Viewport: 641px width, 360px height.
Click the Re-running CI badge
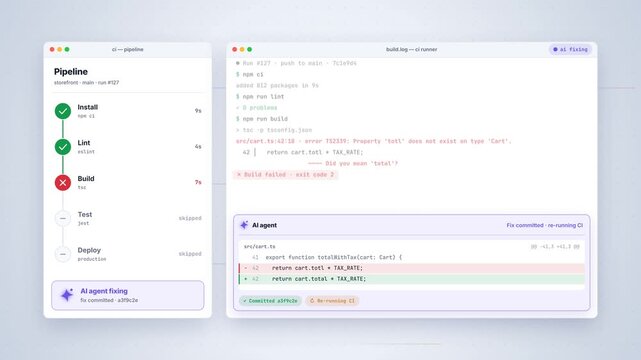point(332,301)
